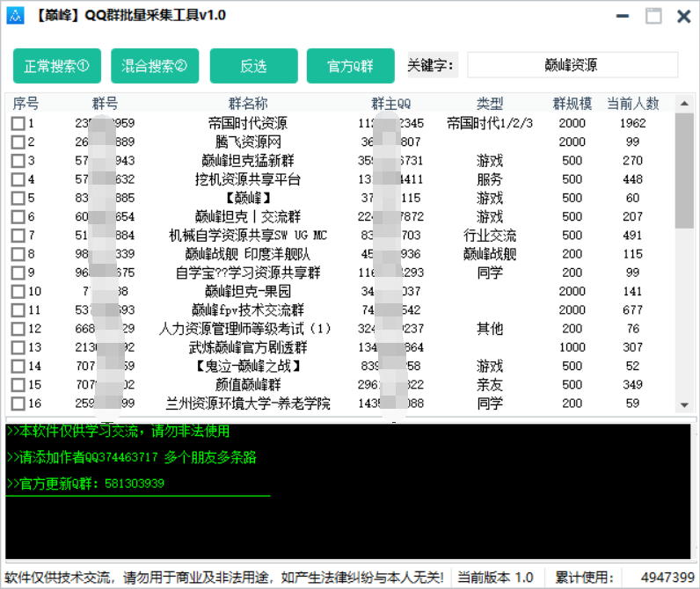The width and height of the screenshot is (700, 589).
Task: Click the 类型 column header
Action: (490, 104)
